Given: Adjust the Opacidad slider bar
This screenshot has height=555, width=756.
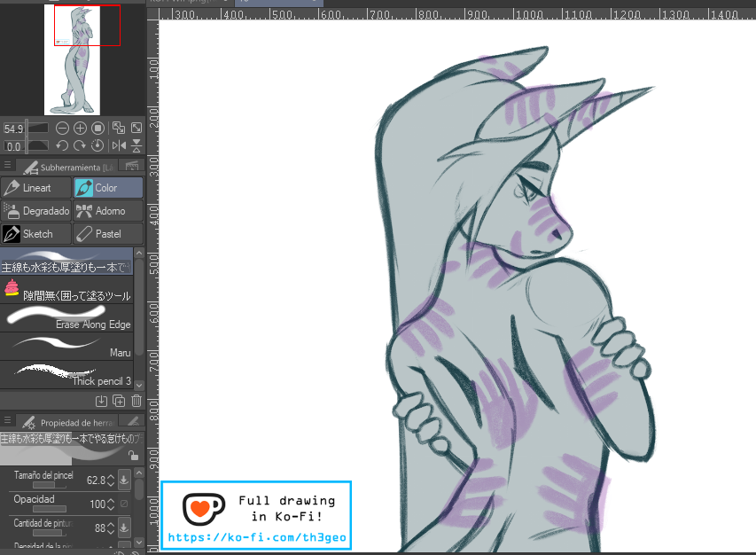Looking at the screenshot, I should (x=50, y=509).
